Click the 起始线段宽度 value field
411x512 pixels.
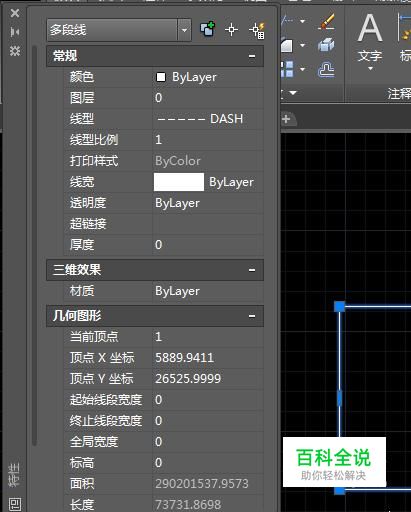pos(208,400)
